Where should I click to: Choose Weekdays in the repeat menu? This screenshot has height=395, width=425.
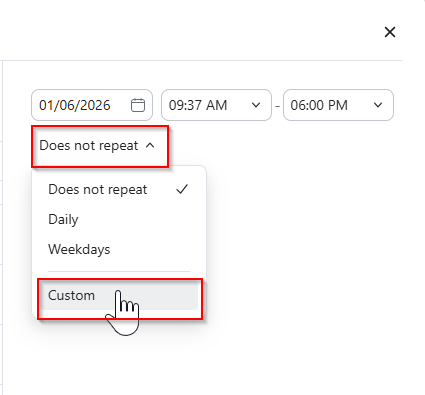(x=119, y=249)
